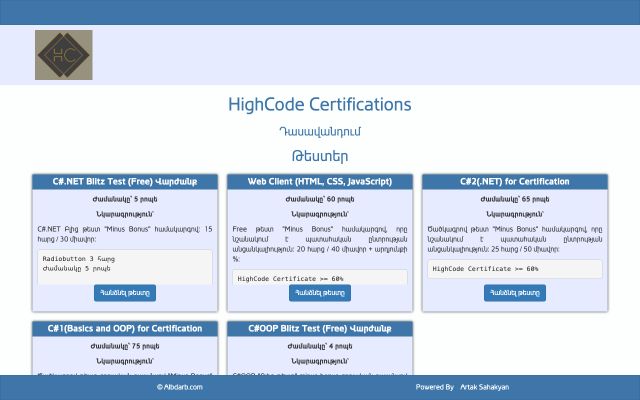
Task: Open the Artak Sahakyan footer link
Action: (484, 387)
